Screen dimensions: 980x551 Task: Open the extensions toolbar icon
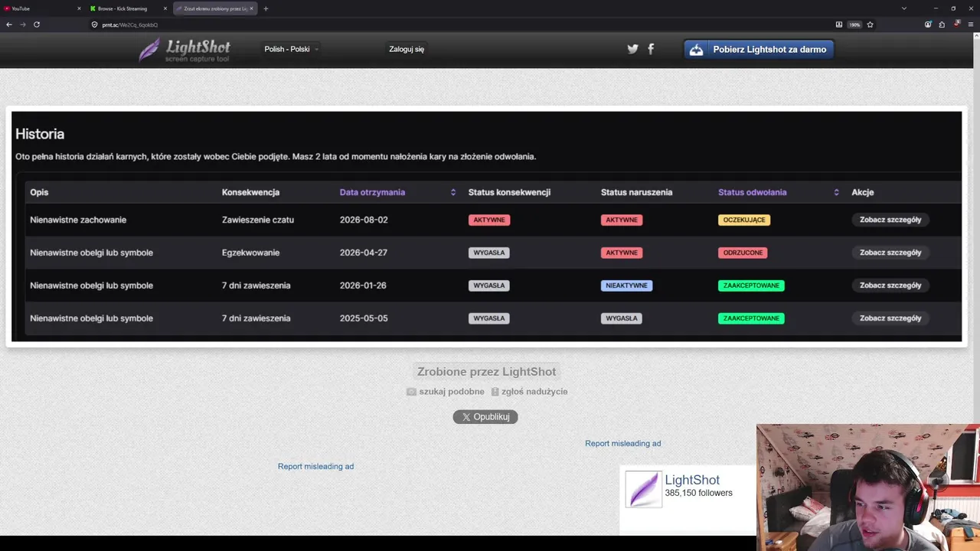(x=942, y=24)
